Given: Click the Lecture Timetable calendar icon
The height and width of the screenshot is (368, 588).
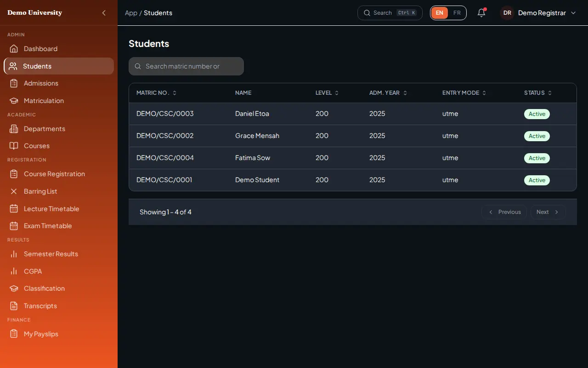Looking at the screenshot, I should 14,209.
